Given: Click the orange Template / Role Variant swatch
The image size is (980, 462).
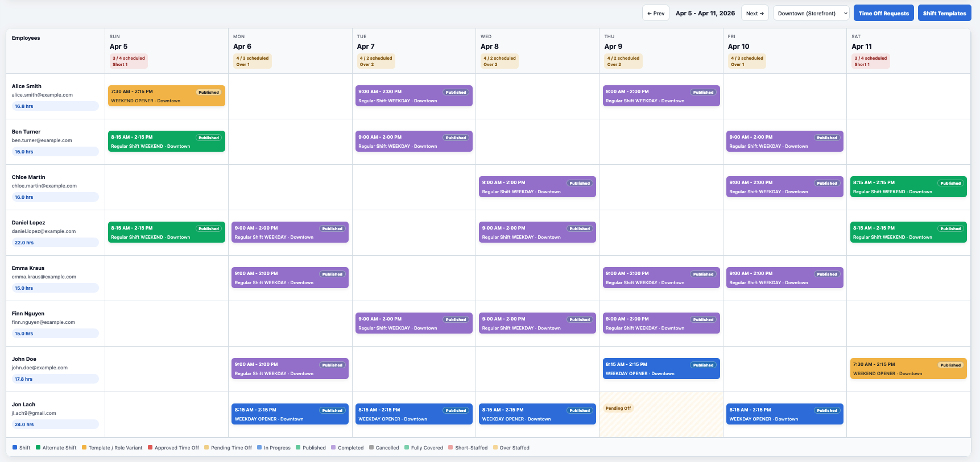Looking at the screenshot, I should click(x=84, y=447).
